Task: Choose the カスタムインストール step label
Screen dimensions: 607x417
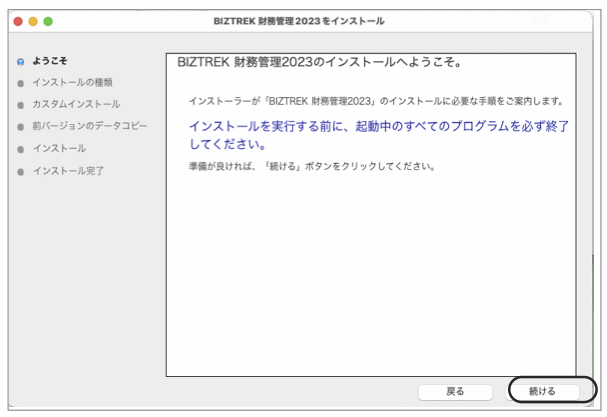Action: [76, 104]
